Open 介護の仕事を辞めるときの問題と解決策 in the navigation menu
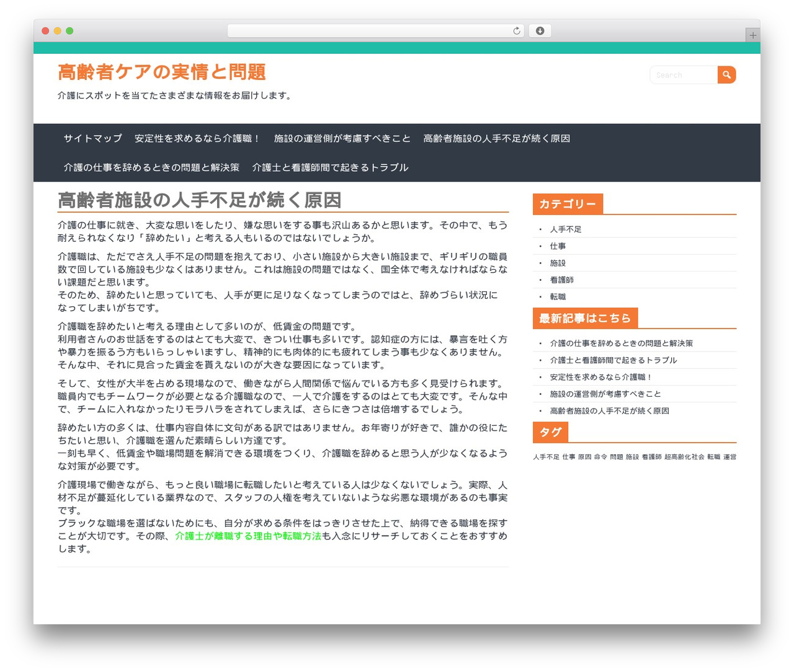The height and width of the screenshot is (672, 794). point(151,167)
